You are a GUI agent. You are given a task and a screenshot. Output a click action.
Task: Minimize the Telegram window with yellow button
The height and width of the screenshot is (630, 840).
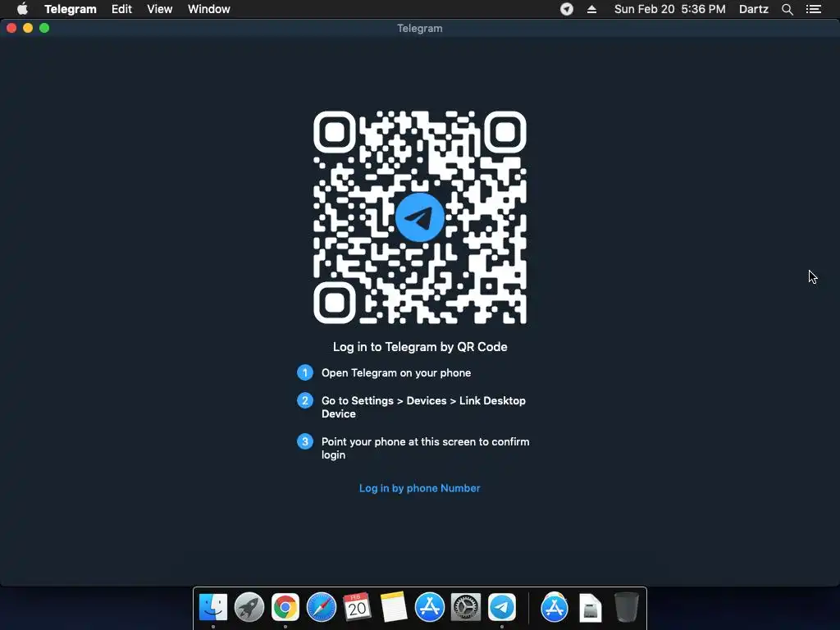tap(28, 28)
